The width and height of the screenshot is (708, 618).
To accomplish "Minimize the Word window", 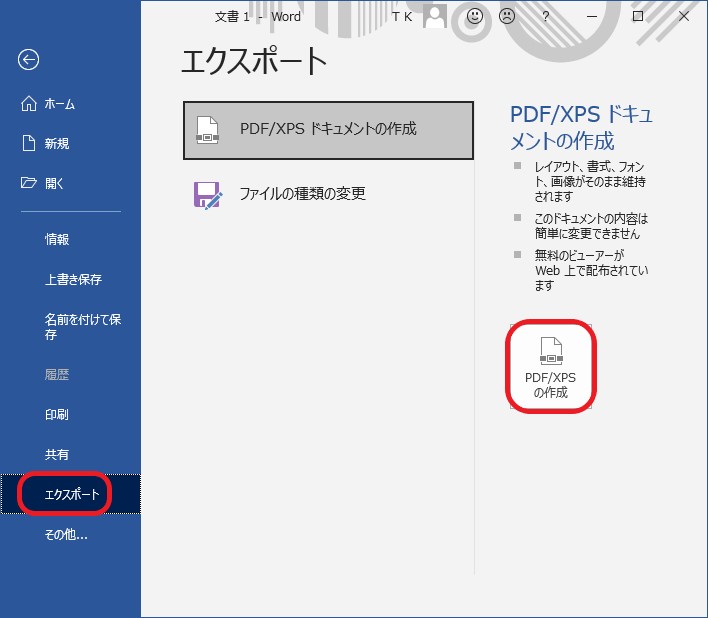I will tap(592, 16).
